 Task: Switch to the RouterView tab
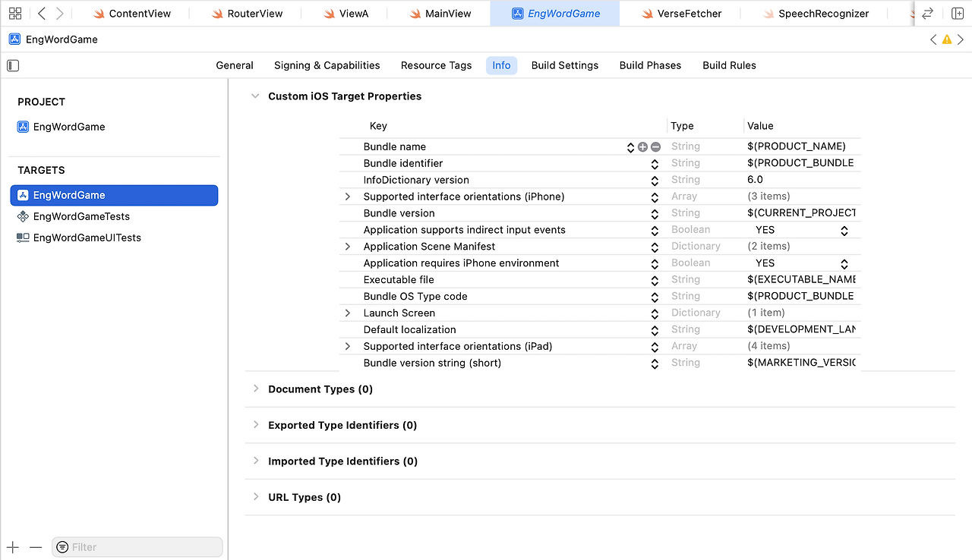tap(247, 14)
